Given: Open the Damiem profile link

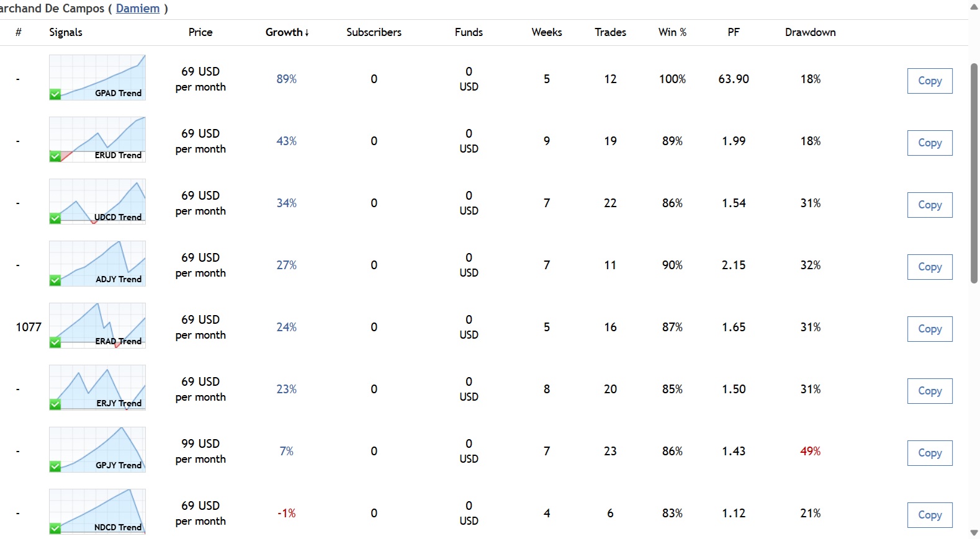Looking at the screenshot, I should click(138, 9).
